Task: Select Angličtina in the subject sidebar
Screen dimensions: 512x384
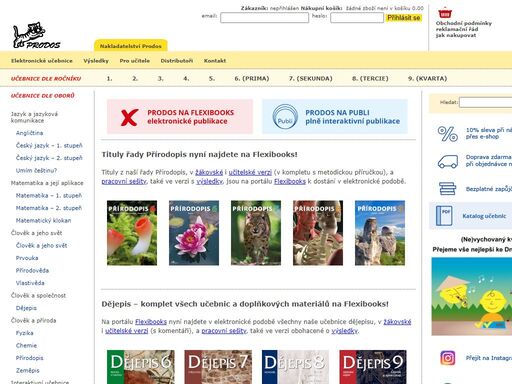Action: pos(29,133)
